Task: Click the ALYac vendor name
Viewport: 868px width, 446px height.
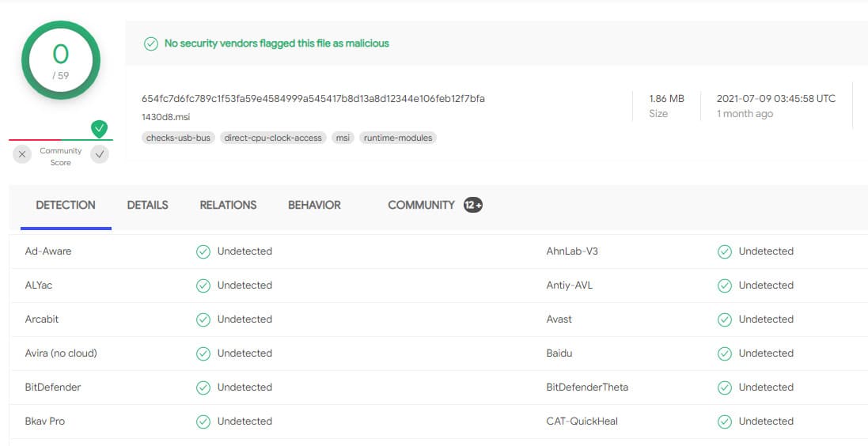Action: point(39,285)
